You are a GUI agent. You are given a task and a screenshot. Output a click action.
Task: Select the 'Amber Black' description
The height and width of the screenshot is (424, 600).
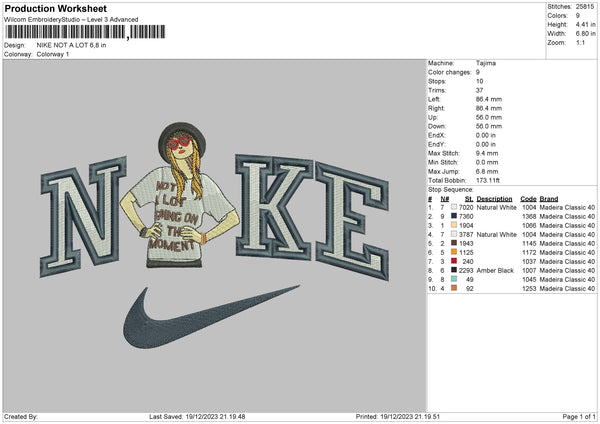(x=495, y=270)
